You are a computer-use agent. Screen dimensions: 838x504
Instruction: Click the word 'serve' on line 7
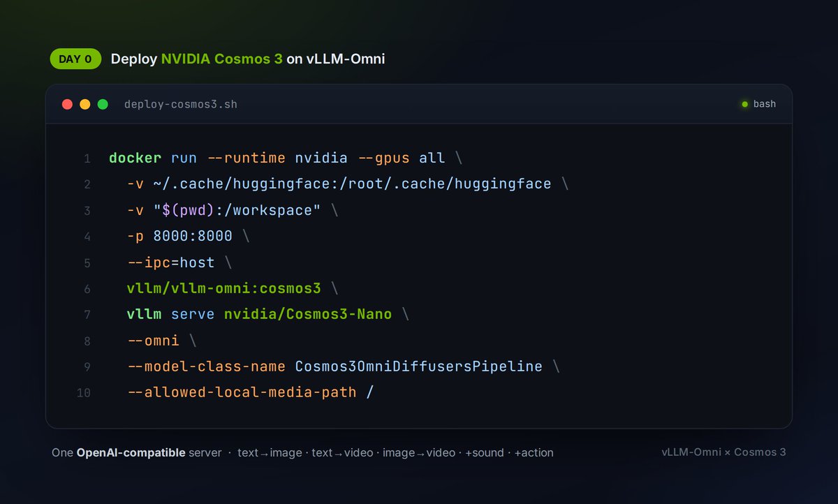(x=193, y=314)
